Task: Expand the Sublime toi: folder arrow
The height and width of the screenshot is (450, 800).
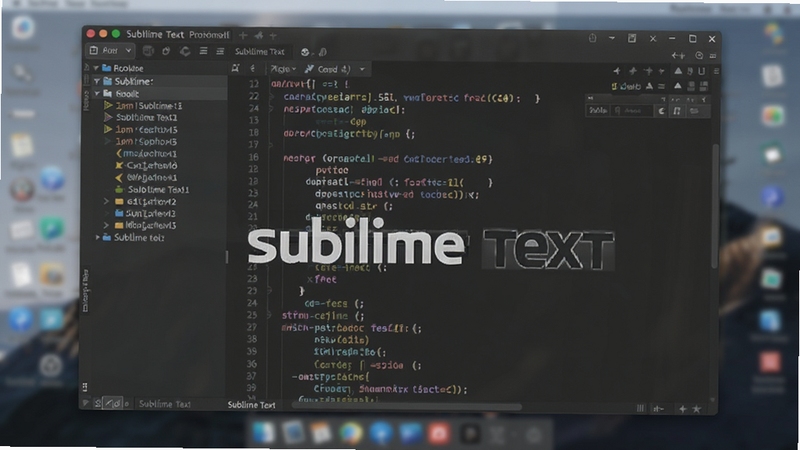Action: point(97,237)
